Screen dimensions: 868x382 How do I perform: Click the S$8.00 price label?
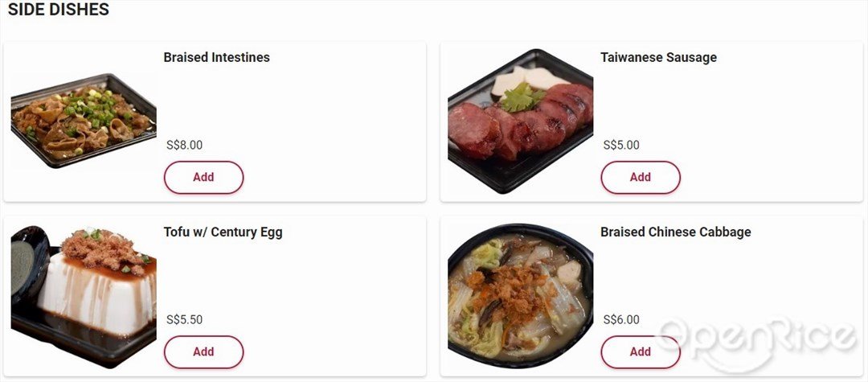pyautogui.click(x=184, y=145)
